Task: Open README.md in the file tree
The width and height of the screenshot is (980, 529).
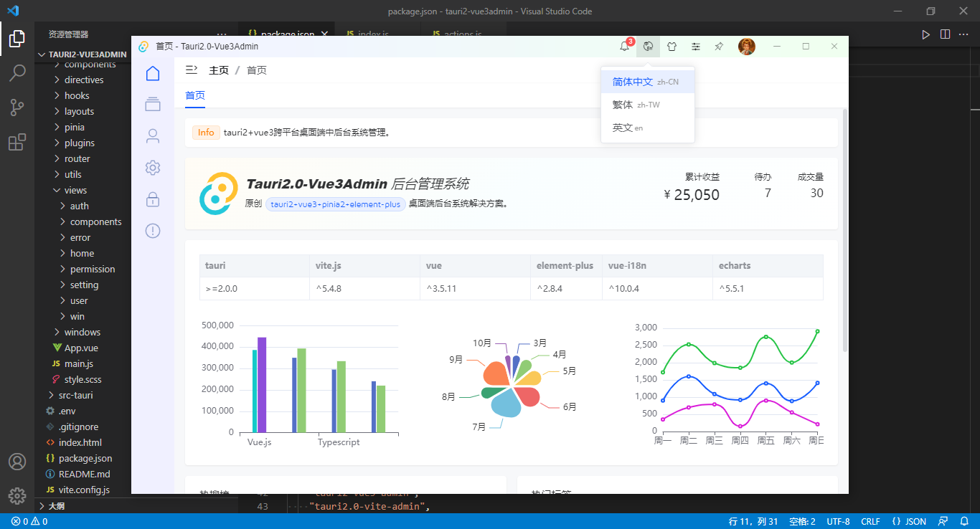Action: (x=84, y=474)
